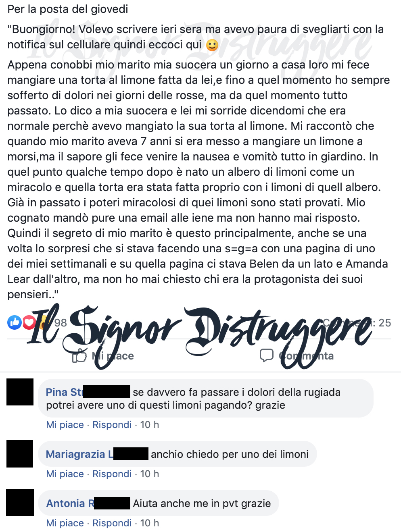This screenshot has height=532, width=401.
Task: Open Pina's profile picture
Action: (20, 392)
